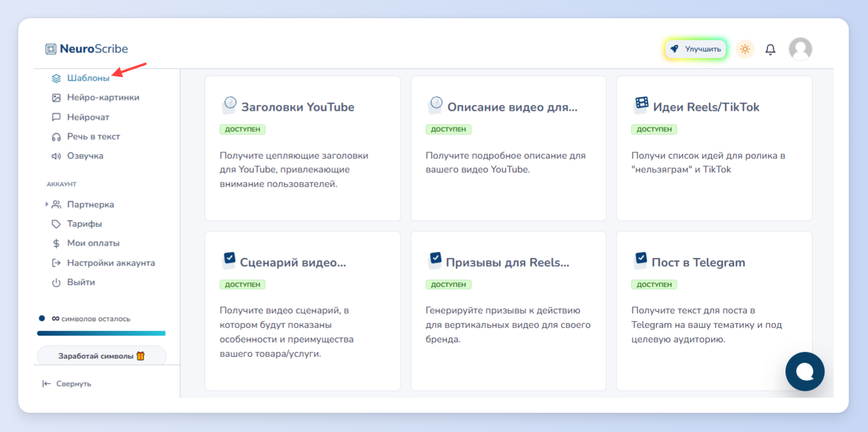868x432 pixels.
Task: Click the gift icon on Заработай символы
Action: pyautogui.click(x=140, y=355)
